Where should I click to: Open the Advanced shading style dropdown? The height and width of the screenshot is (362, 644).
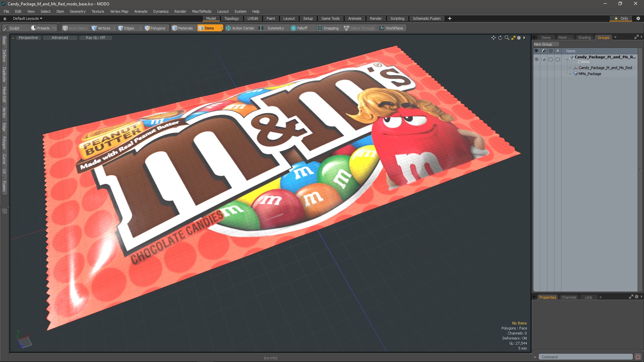click(60, 38)
